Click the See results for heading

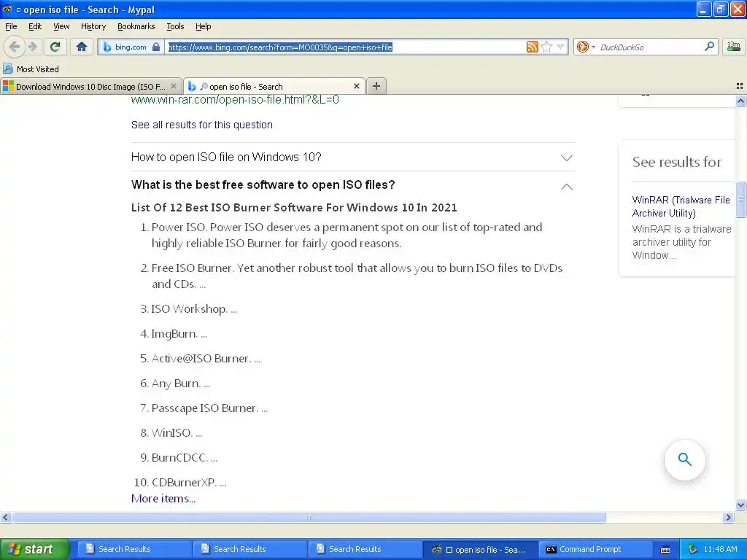677,162
